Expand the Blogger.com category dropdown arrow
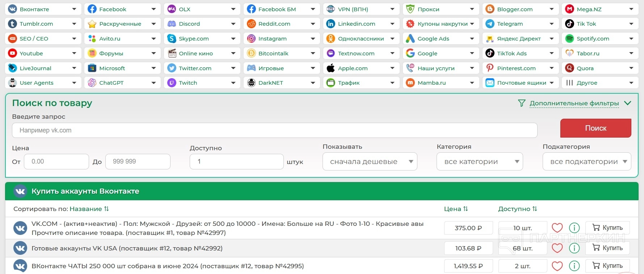The height and width of the screenshot is (274, 644). tap(552, 9)
